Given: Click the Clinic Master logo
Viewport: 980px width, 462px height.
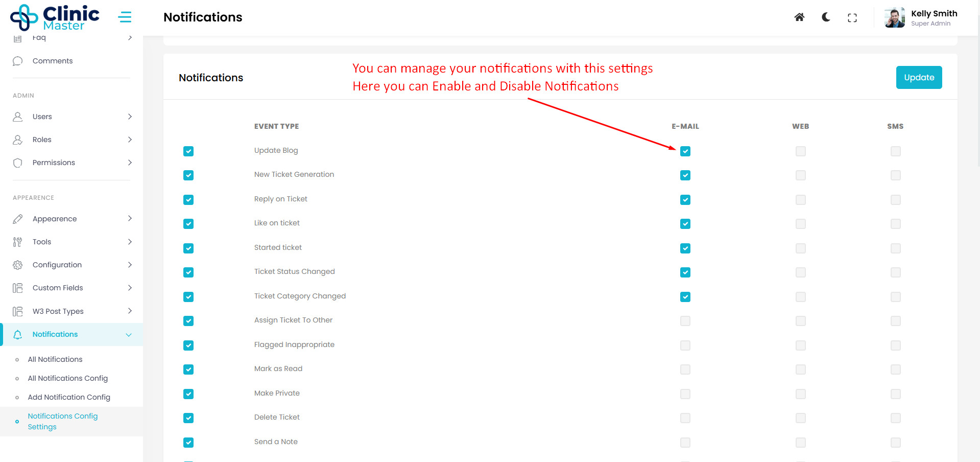Looking at the screenshot, I should pyautogui.click(x=55, y=17).
